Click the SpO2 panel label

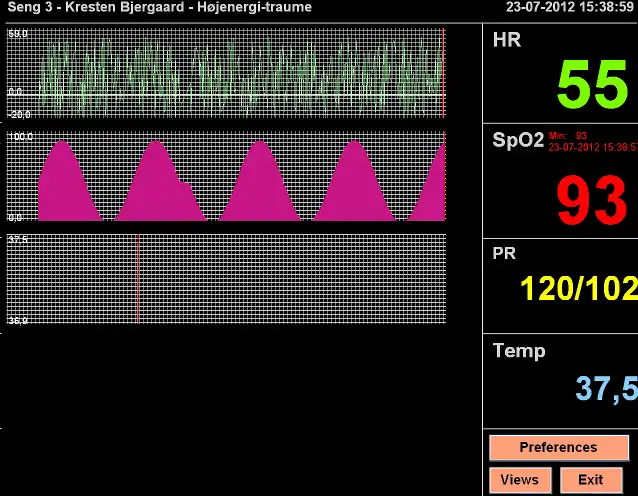[518, 140]
